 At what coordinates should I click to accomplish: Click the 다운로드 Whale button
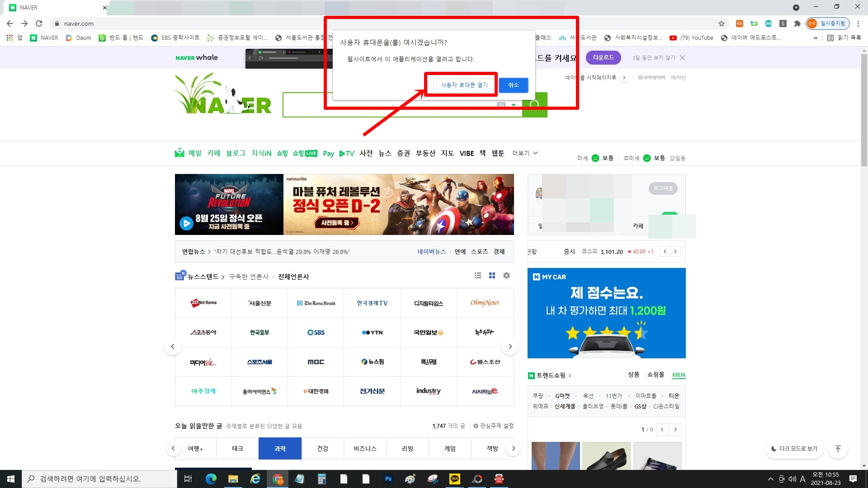pyautogui.click(x=604, y=57)
